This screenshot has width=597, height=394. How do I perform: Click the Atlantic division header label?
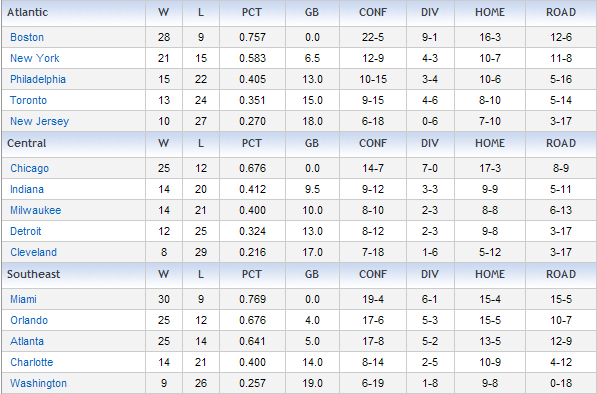[28, 12]
